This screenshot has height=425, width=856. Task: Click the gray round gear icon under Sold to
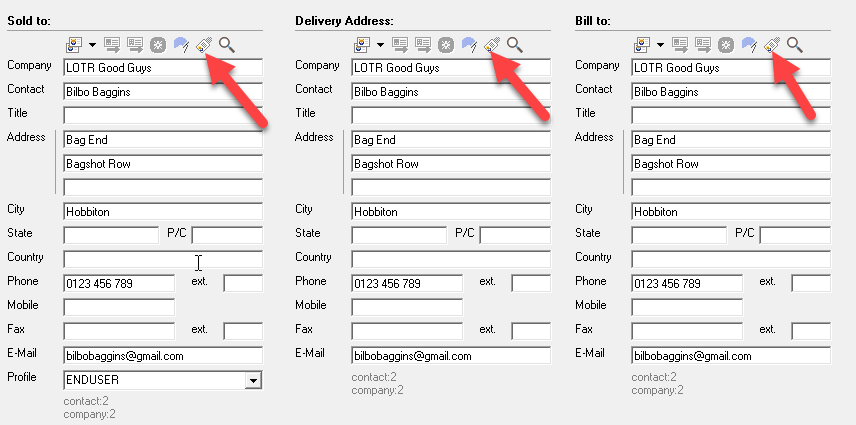[x=158, y=44]
